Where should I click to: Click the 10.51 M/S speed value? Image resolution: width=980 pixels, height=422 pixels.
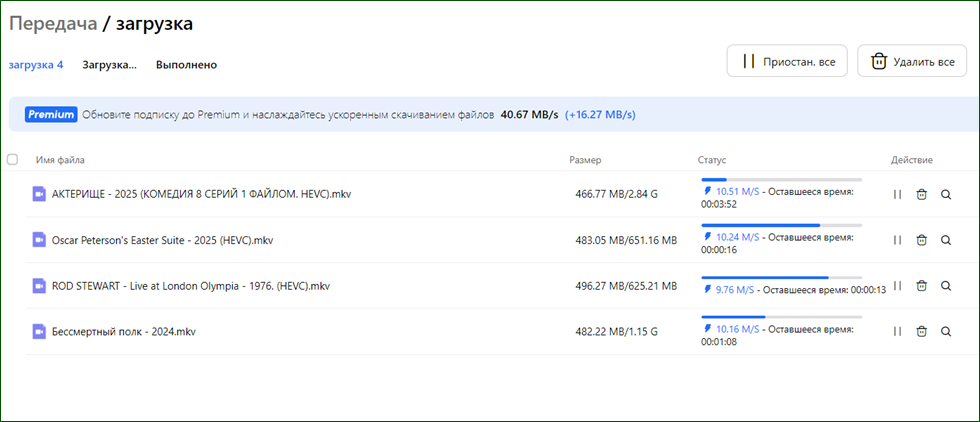coord(738,191)
